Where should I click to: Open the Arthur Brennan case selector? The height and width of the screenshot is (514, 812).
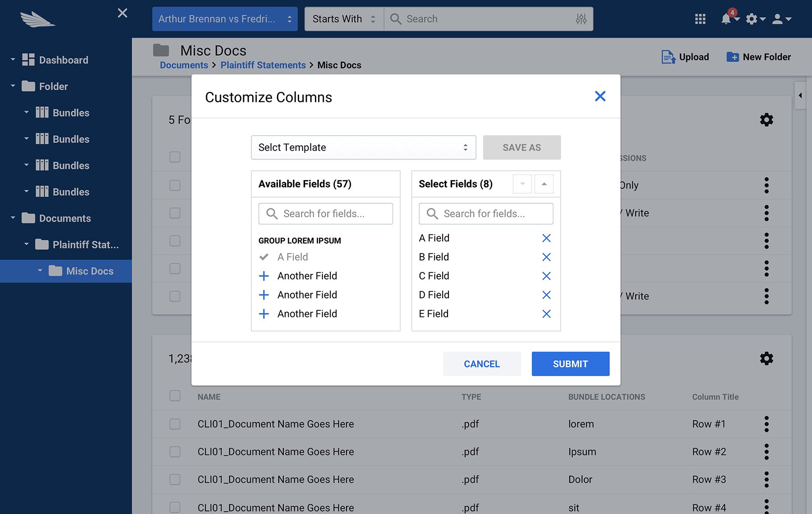(x=225, y=19)
